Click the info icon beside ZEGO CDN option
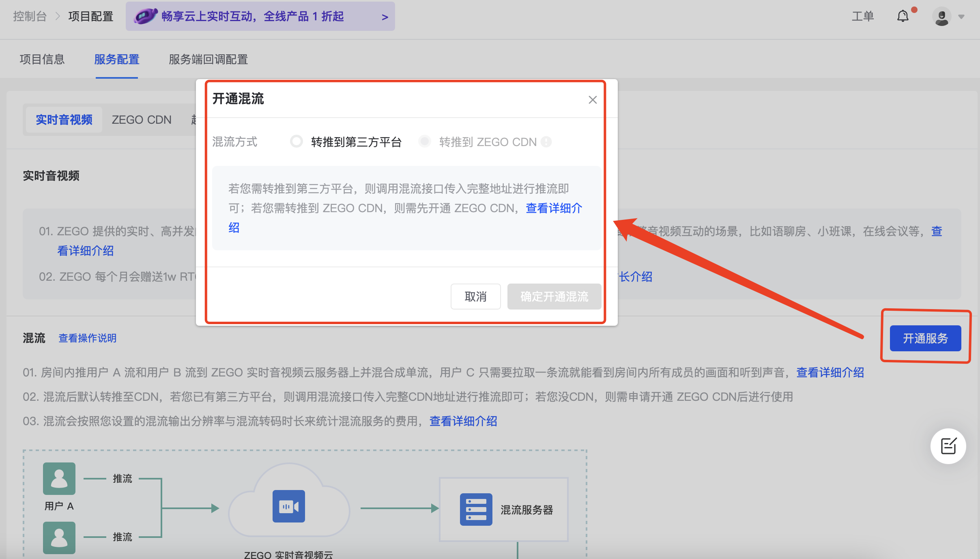Image resolution: width=980 pixels, height=559 pixels. pyautogui.click(x=546, y=142)
